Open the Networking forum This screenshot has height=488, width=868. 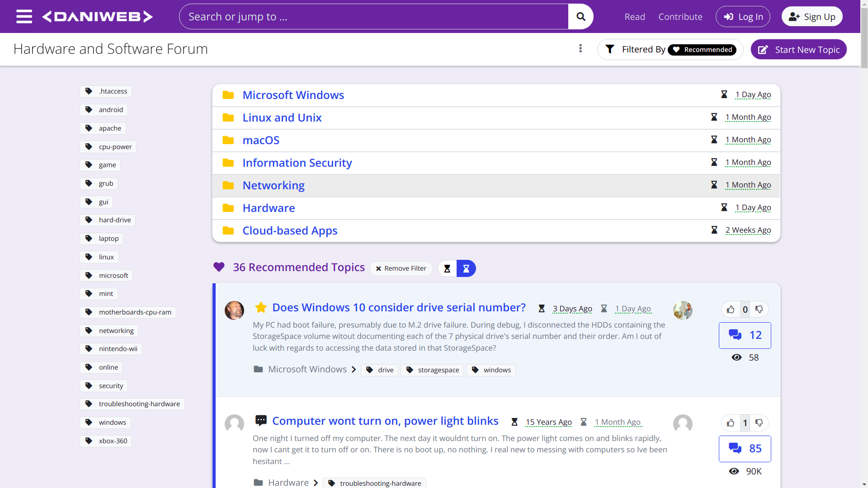274,185
